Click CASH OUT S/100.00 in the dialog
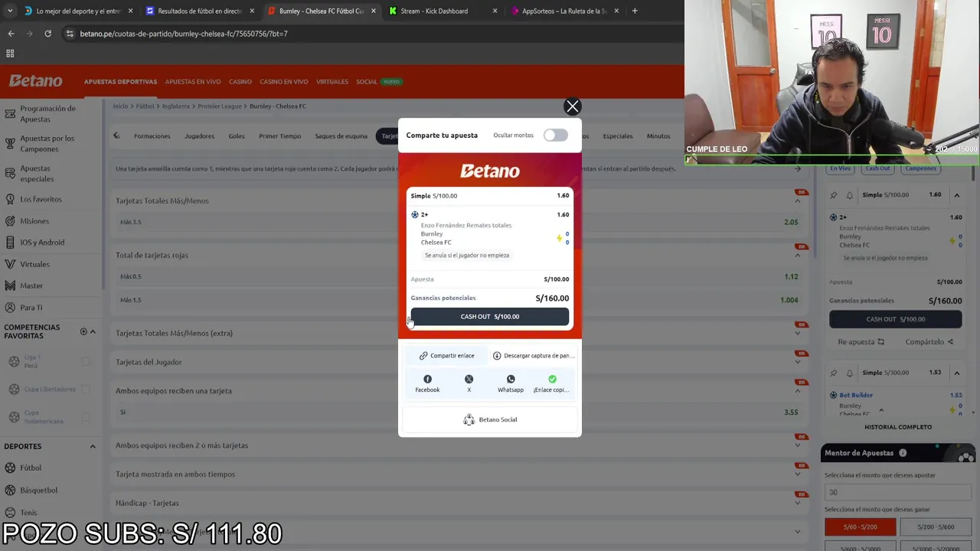This screenshot has width=980, height=551. pos(490,317)
